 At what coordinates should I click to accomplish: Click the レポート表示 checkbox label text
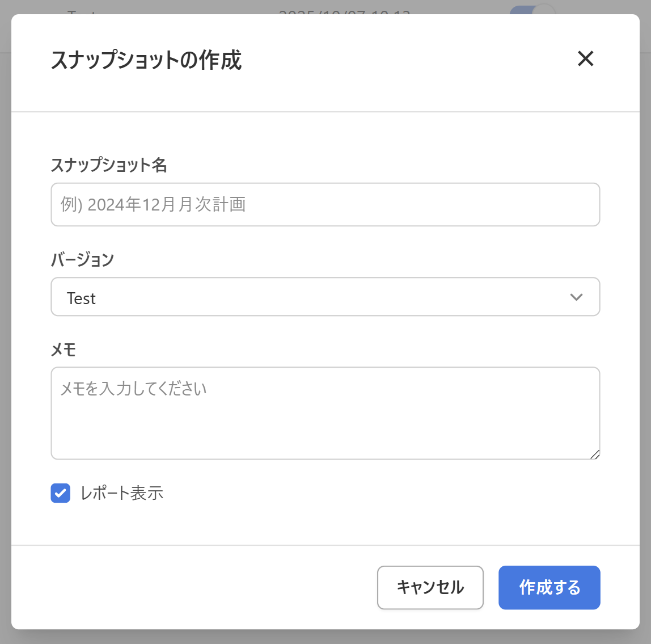122,493
